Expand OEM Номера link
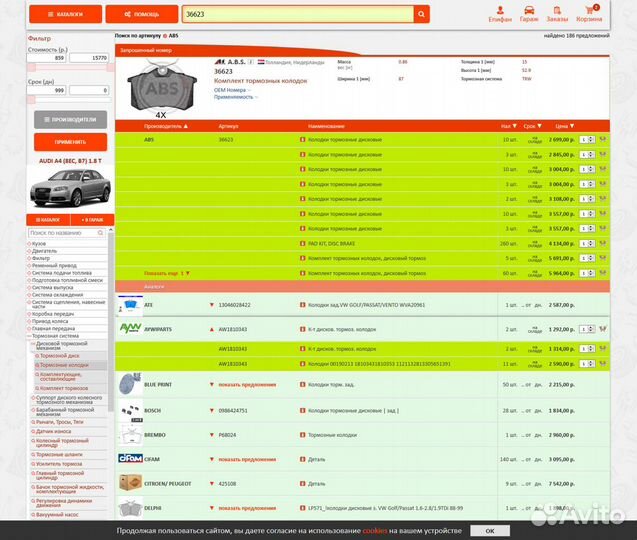 (232, 90)
